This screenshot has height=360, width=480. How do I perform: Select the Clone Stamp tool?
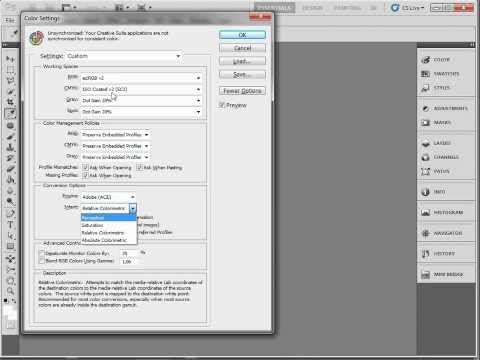[x=10, y=147]
